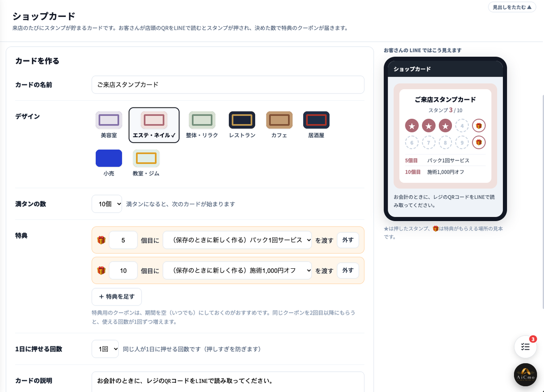Click the 特典 field label
Screen dimensions: 544x392
click(21, 236)
